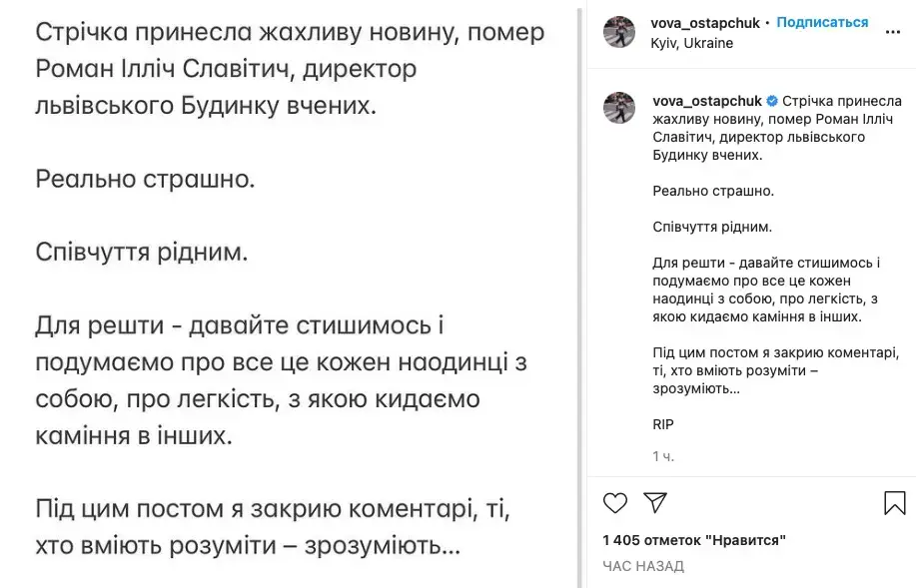View the 1 405 likes list
Screen dimensions: 916x588
click(694, 540)
